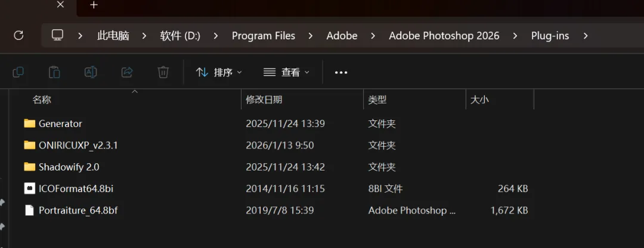The image size is (644, 248).
Task: Click the date 2019/7/8 15:39
Action: pos(280,210)
